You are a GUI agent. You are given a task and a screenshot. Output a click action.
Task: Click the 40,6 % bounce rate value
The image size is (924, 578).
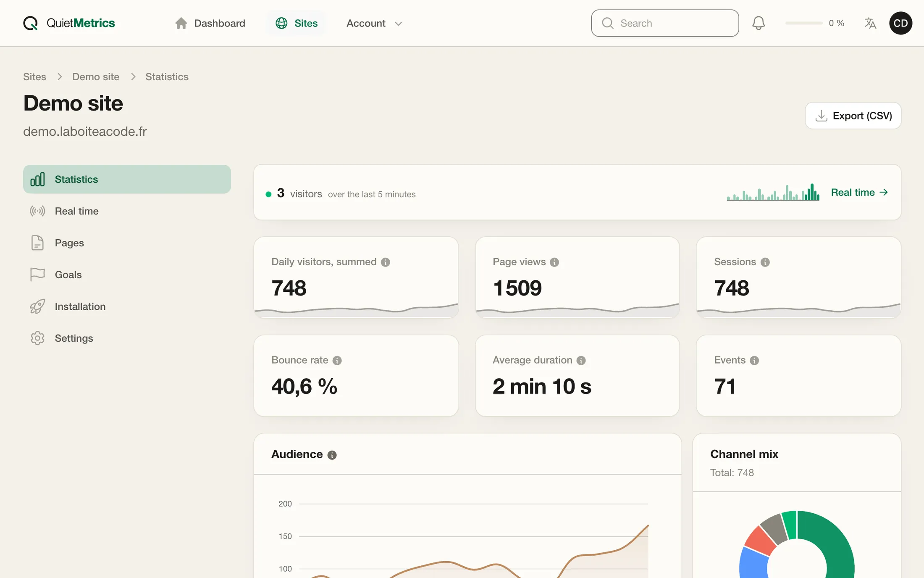pos(304,386)
